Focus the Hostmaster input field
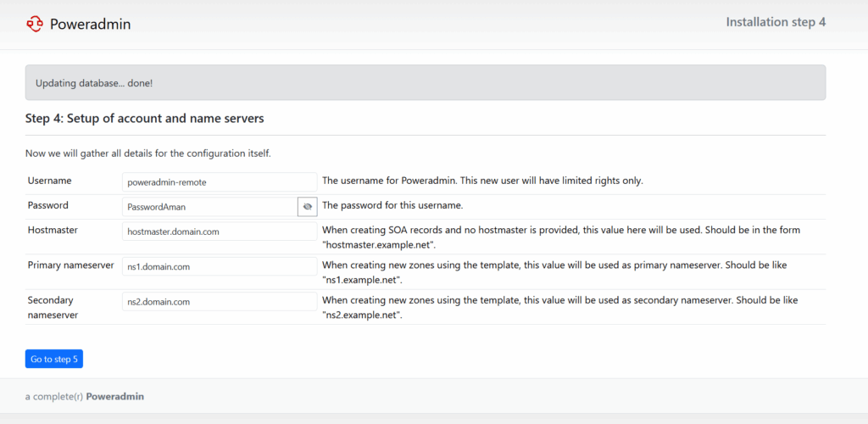868x424 pixels. click(x=220, y=232)
